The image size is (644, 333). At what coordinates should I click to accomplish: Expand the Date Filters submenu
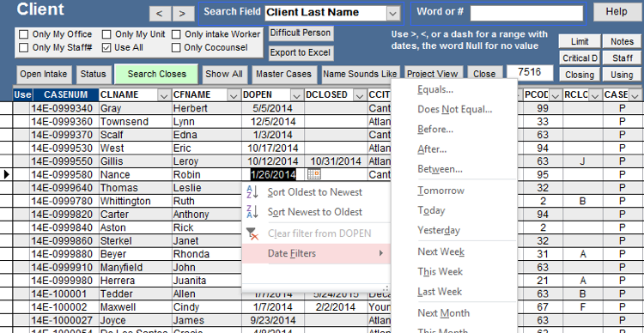click(x=316, y=253)
